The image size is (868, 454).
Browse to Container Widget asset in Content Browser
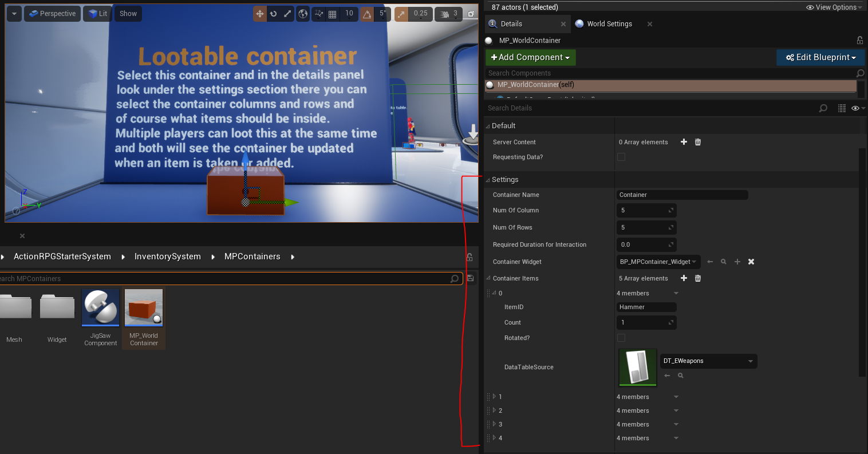point(724,262)
